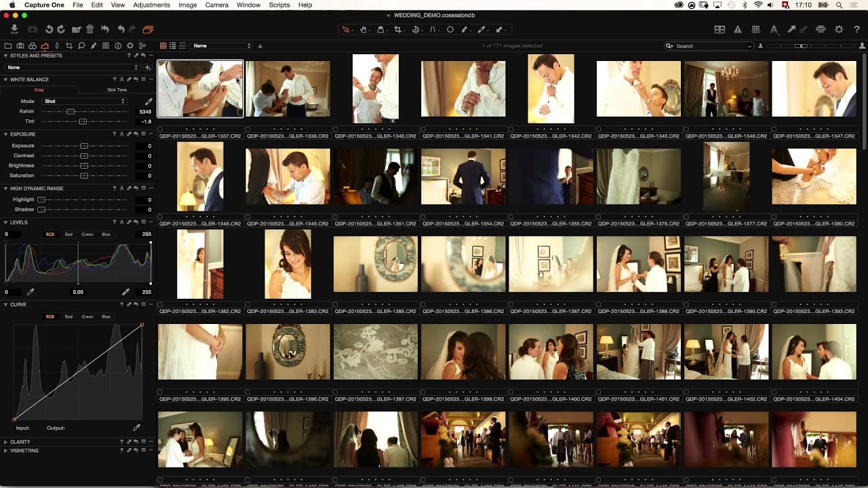Open the Capture camera tool tab
The width and height of the screenshot is (868, 488).
[x=20, y=45]
